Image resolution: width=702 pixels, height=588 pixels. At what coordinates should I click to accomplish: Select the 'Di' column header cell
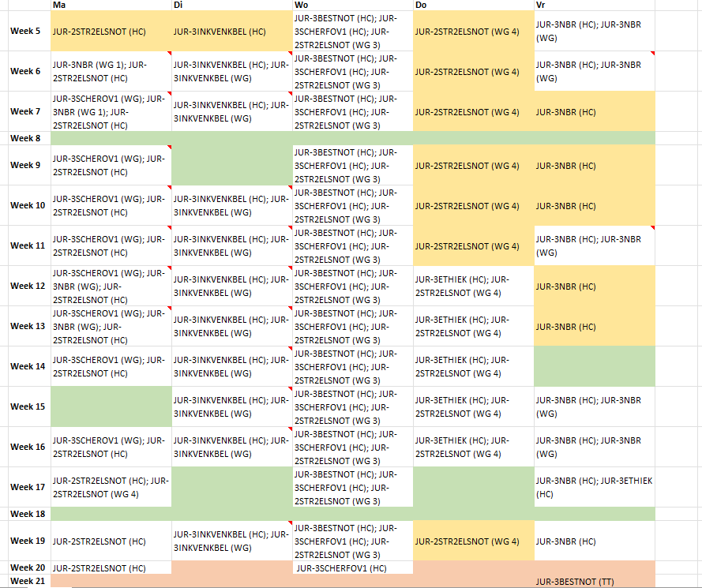231,6
